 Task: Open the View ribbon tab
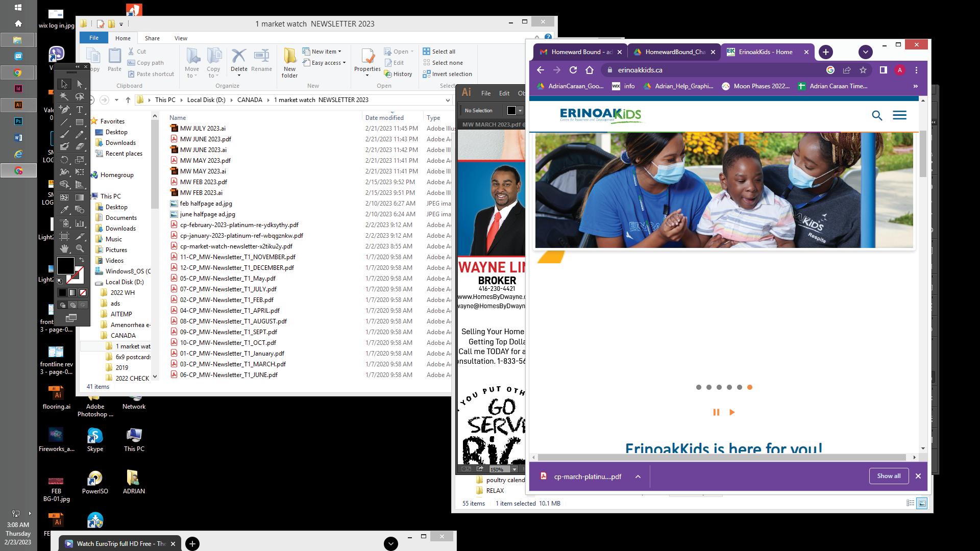pyautogui.click(x=181, y=38)
